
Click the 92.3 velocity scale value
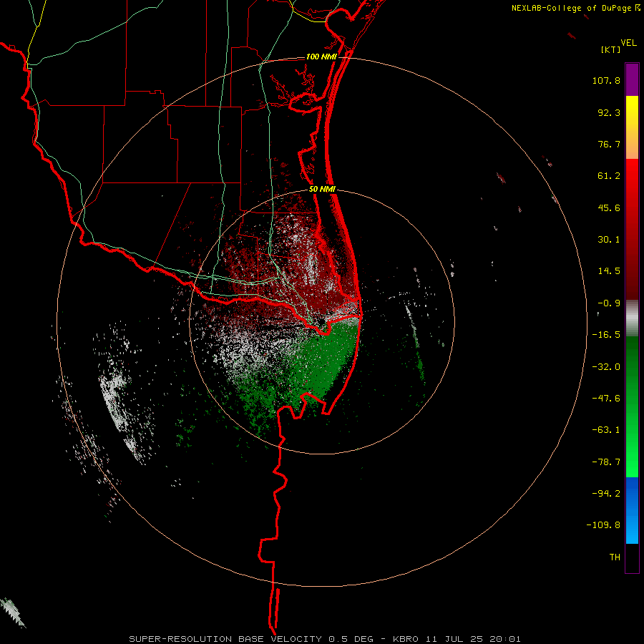point(609,112)
